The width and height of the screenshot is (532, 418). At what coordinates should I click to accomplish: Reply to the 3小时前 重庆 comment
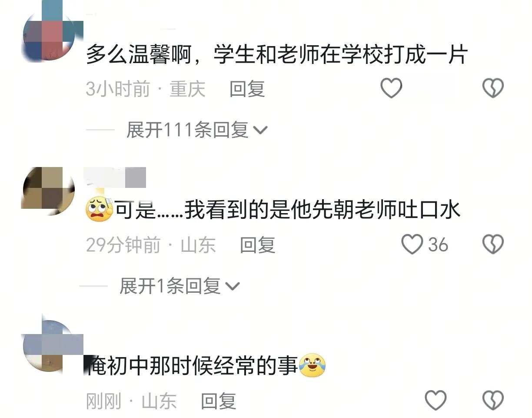click(247, 89)
